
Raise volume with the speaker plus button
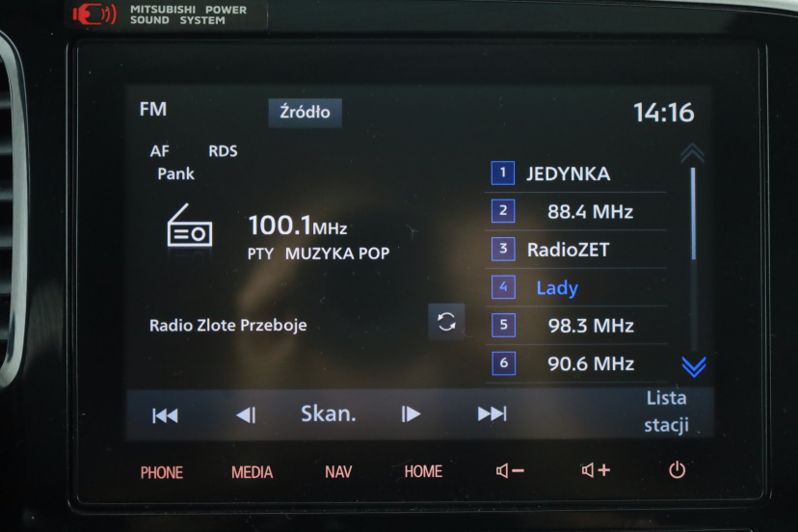[x=596, y=470]
